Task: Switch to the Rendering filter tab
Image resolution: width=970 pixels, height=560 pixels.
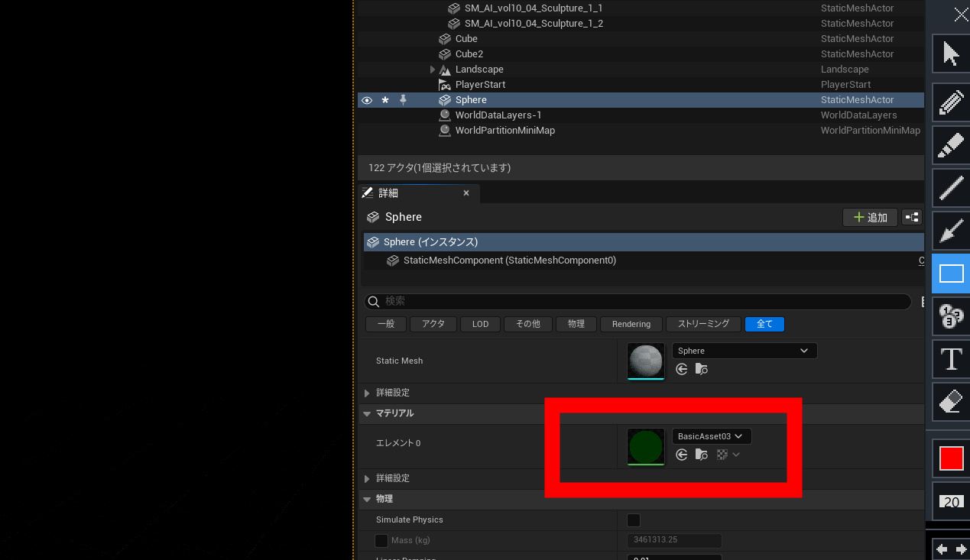Action: coord(631,324)
